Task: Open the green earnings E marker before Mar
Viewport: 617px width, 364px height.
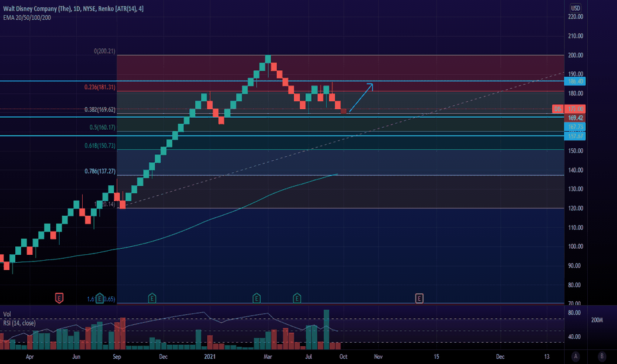Action: (x=257, y=298)
